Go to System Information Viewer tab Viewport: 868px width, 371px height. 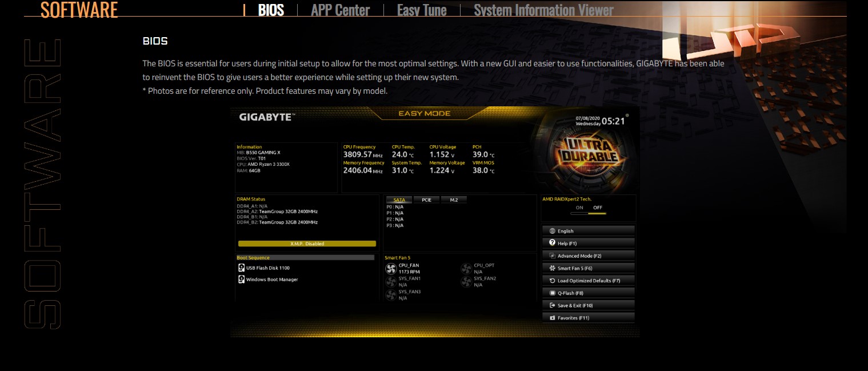(x=543, y=10)
